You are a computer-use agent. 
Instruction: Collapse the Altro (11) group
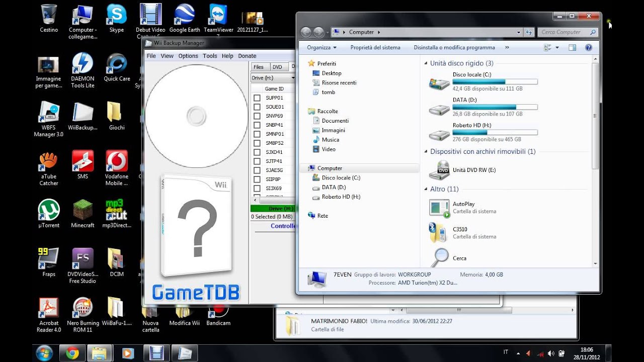426,189
